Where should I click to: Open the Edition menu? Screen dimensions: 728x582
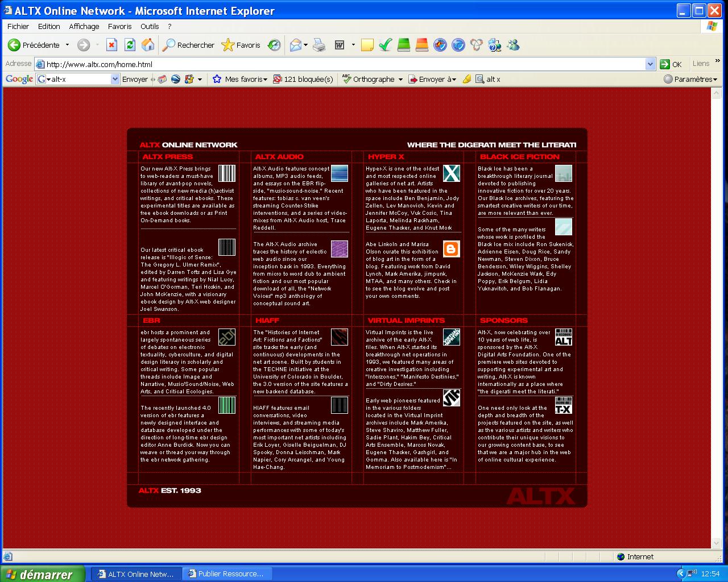click(49, 26)
